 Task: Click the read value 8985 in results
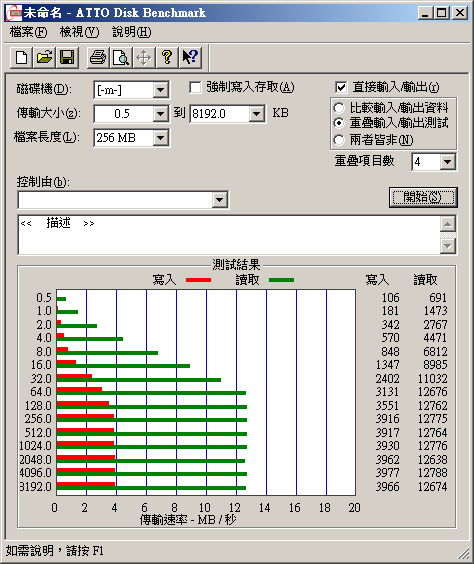[436, 365]
